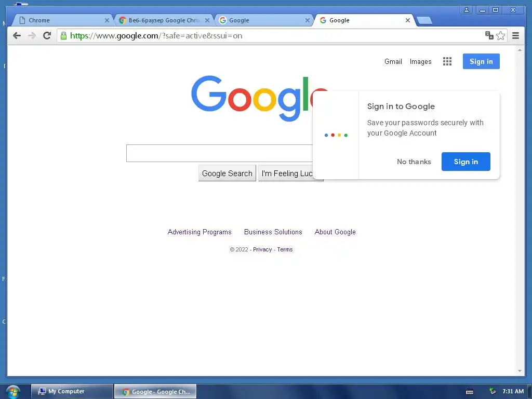532x399 pixels.
Task: Close the active Google tab
Action: click(x=408, y=20)
